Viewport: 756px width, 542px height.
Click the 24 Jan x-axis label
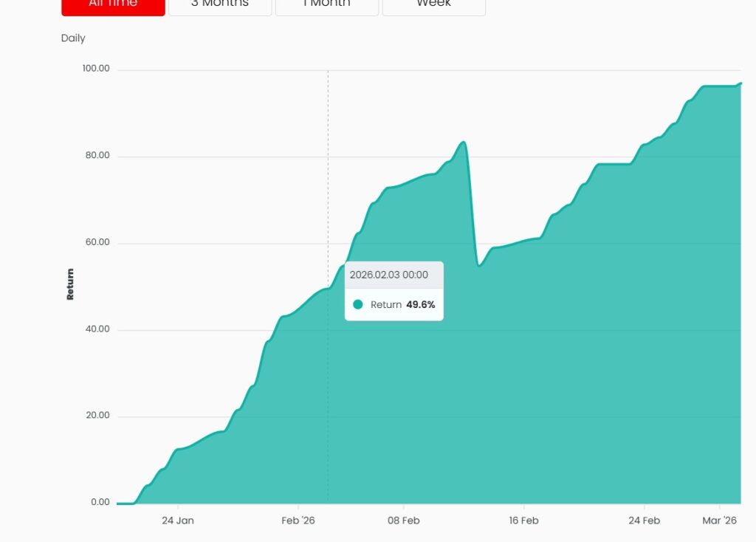point(177,521)
